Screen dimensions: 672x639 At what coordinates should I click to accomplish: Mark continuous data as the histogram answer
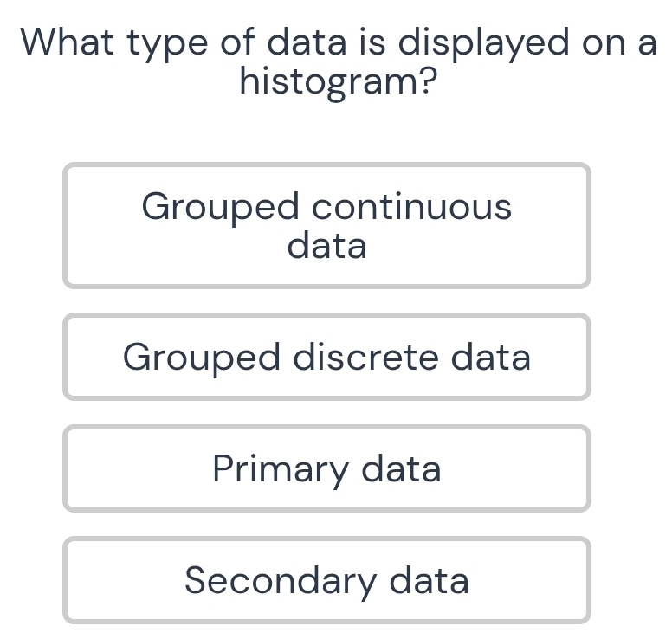click(326, 225)
